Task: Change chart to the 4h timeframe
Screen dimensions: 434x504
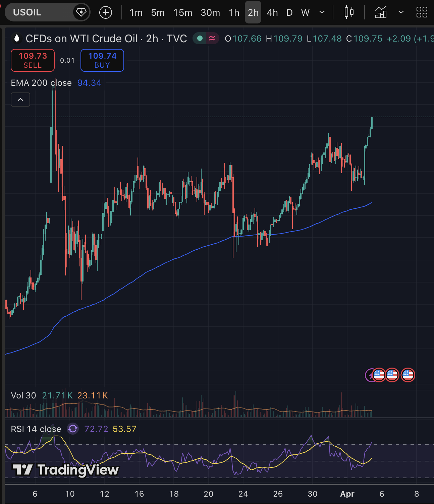Action: coord(272,13)
